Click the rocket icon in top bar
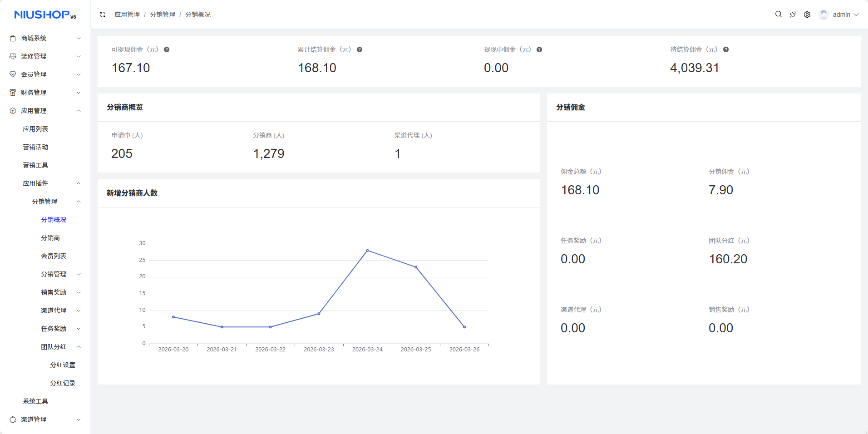868x434 pixels. [793, 15]
